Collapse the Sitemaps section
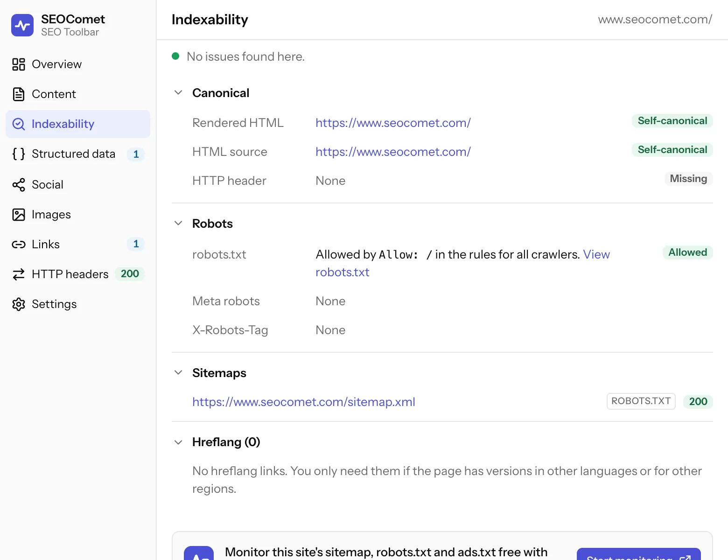 point(178,373)
